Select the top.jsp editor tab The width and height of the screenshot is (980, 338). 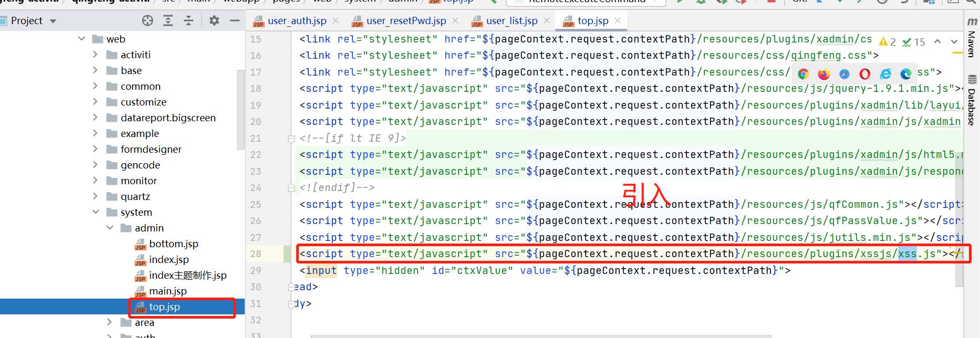click(593, 20)
